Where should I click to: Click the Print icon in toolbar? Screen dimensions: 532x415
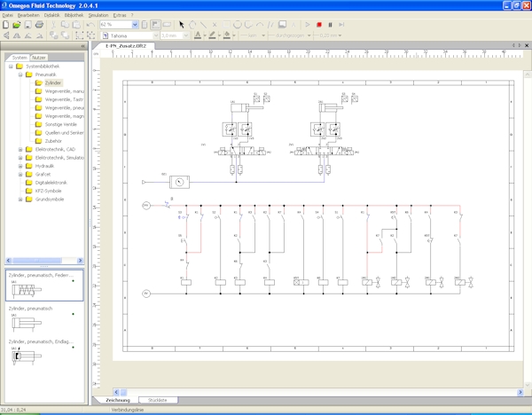tap(40, 25)
